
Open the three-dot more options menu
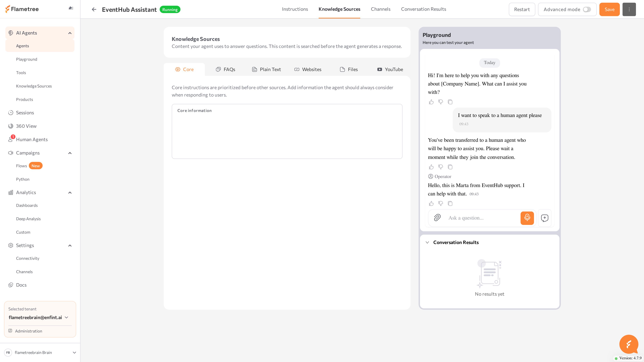coord(629,10)
